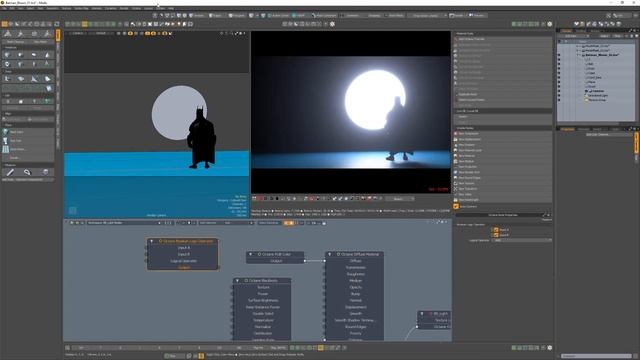Image resolution: width=640 pixels, height=360 pixels.
Task: Switch to the Properties tab
Action: tap(567, 129)
